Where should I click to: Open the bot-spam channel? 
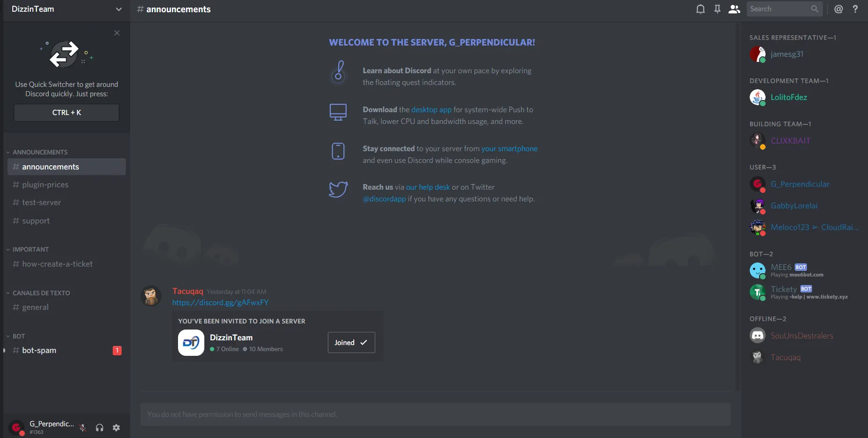[67, 350]
